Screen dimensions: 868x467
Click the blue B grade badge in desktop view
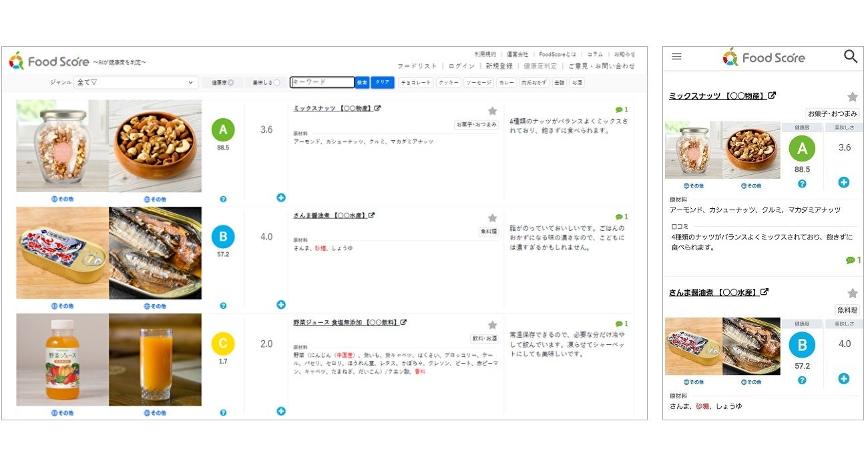click(x=223, y=237)
